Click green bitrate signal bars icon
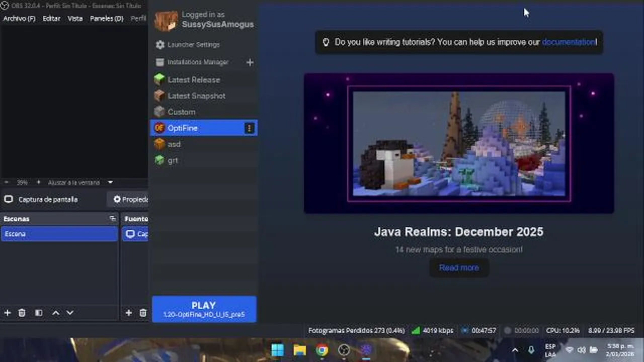The height and width of the screenshot is (362, 644). tap(416, 331)
